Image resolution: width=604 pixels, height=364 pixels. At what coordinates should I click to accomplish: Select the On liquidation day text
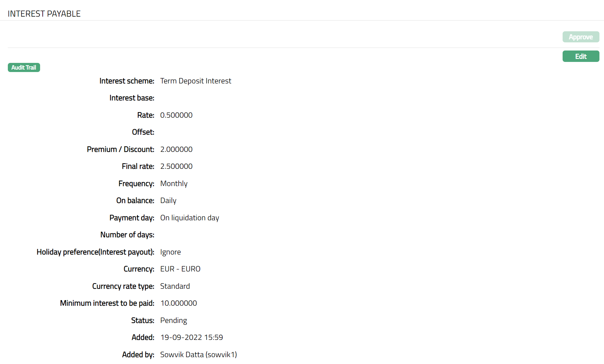(189, 218)
